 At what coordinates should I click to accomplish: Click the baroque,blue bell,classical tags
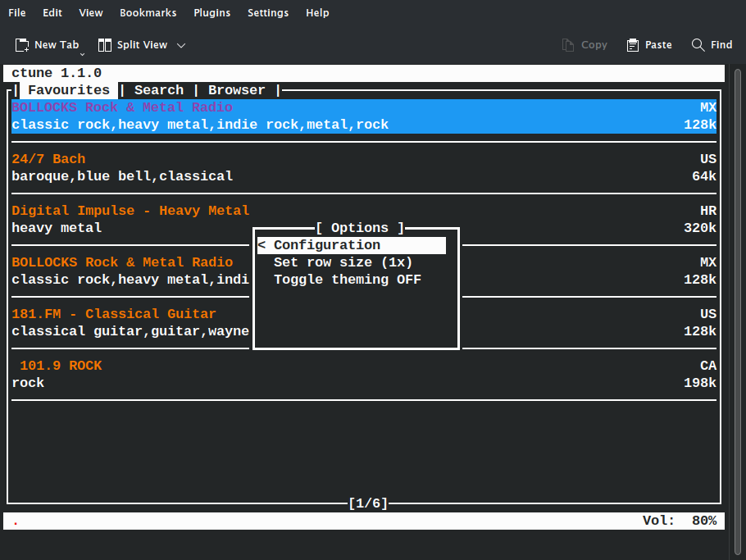click(122, 176)
